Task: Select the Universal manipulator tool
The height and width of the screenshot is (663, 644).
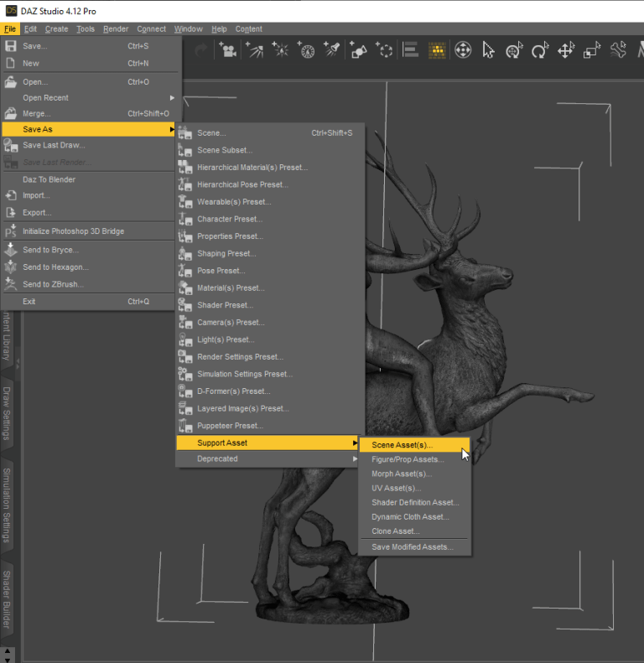Action: click(x=463, y=50)
